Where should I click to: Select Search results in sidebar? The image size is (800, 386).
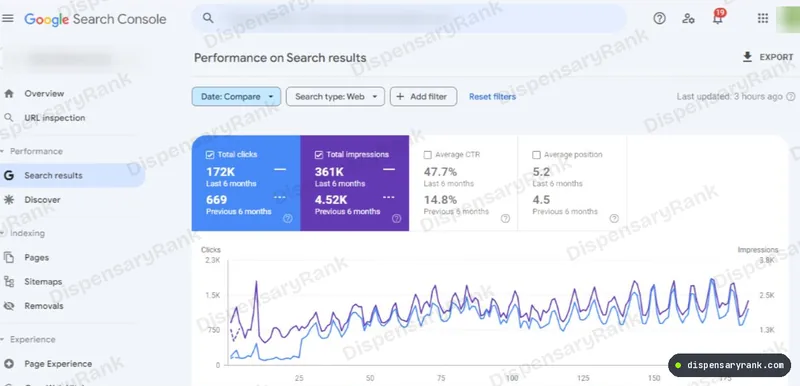72,175
